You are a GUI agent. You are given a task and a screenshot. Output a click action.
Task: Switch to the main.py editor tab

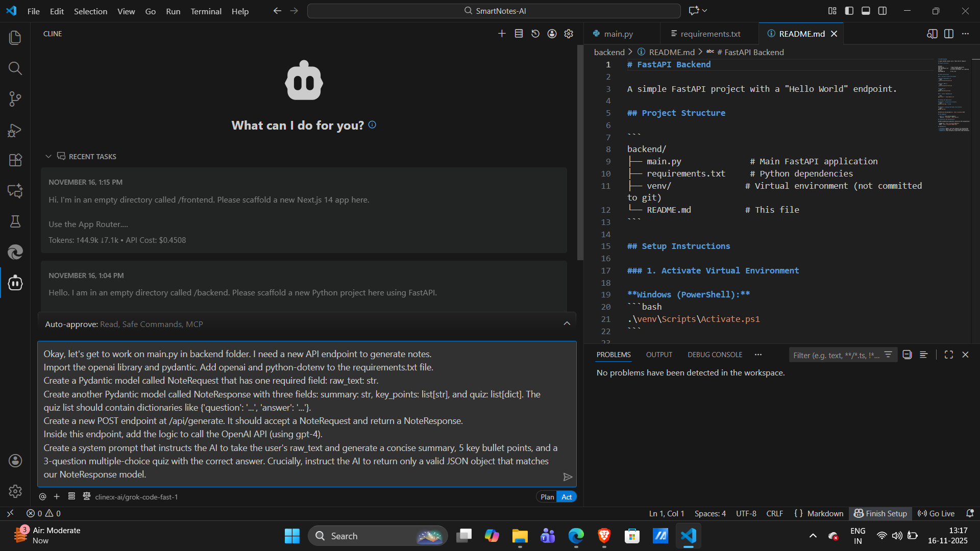tap(618, 34)
